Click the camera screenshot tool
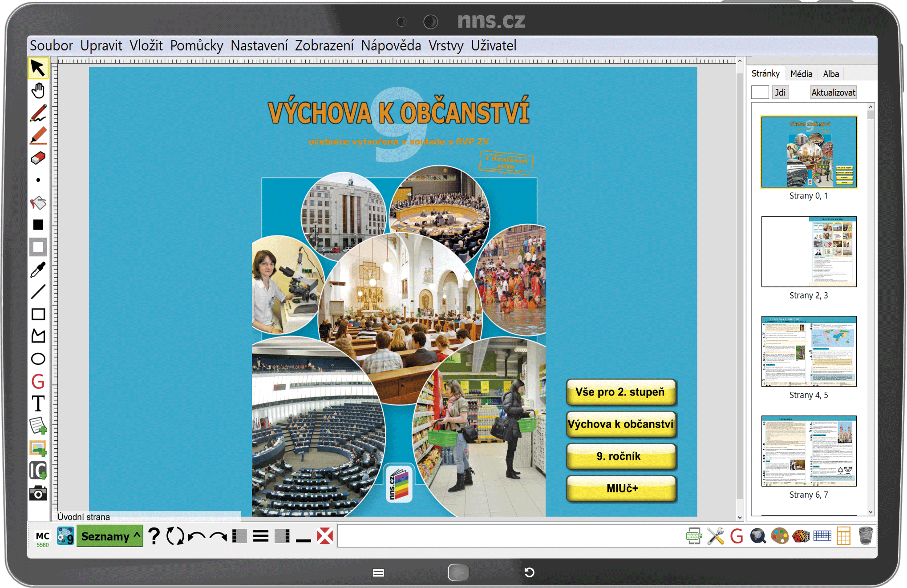907x588 pixels. (x=38, y=493)
